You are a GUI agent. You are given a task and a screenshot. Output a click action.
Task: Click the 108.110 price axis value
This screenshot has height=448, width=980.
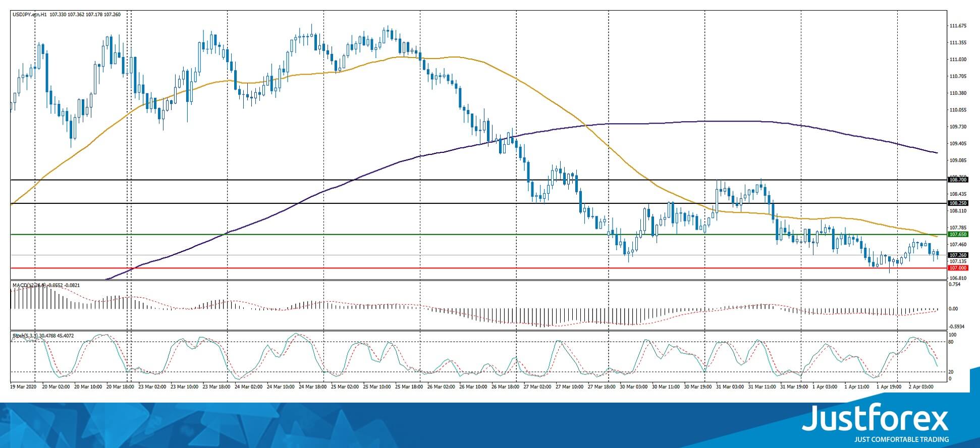958,211
